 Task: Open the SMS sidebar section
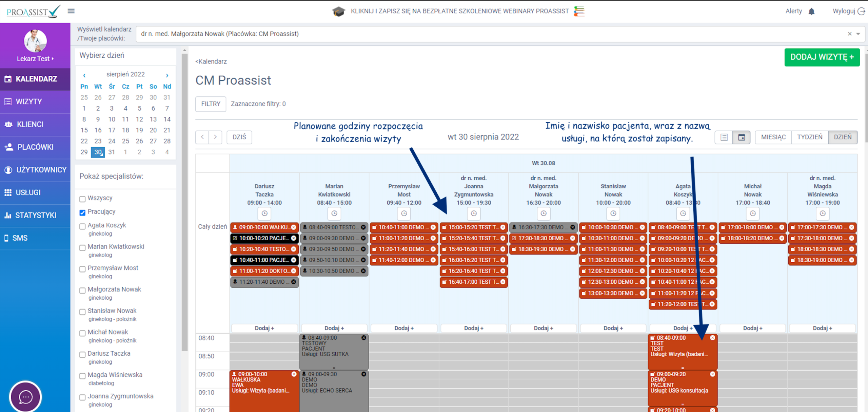pos(35,238)
